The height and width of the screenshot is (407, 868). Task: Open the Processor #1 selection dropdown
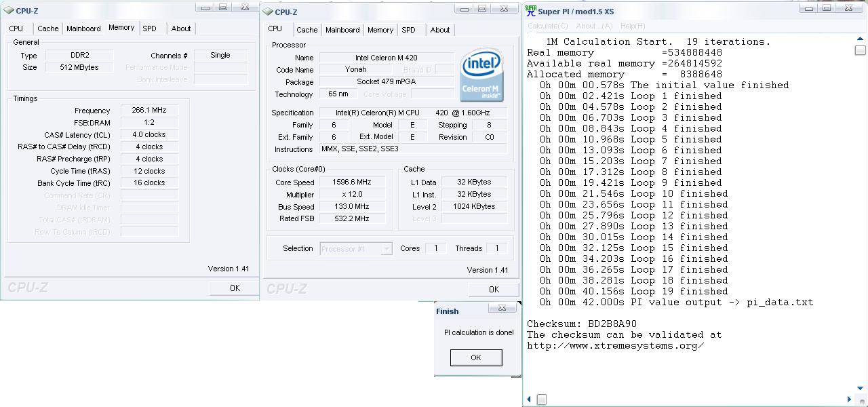[386, 249]
